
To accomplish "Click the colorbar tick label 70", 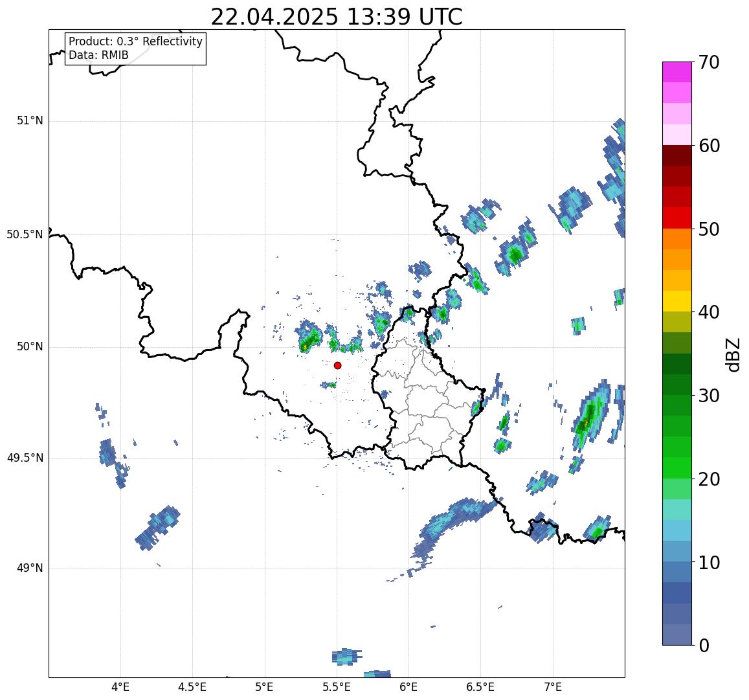I will pos(709,62).
